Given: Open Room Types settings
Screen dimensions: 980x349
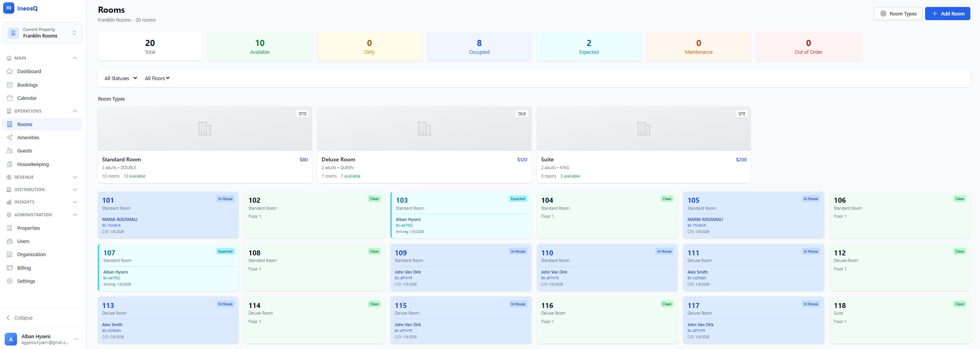Looking at the screenshot, I should click(898, 13).
